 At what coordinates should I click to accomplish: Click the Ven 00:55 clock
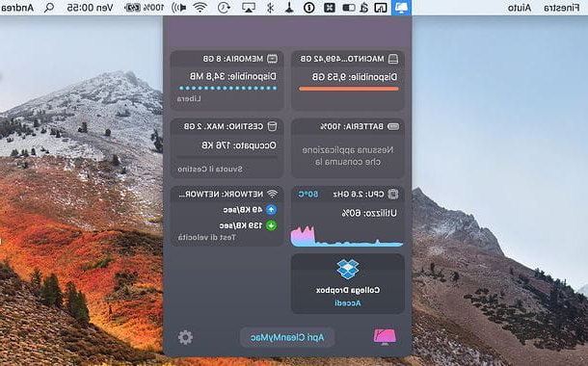point(90,8)
